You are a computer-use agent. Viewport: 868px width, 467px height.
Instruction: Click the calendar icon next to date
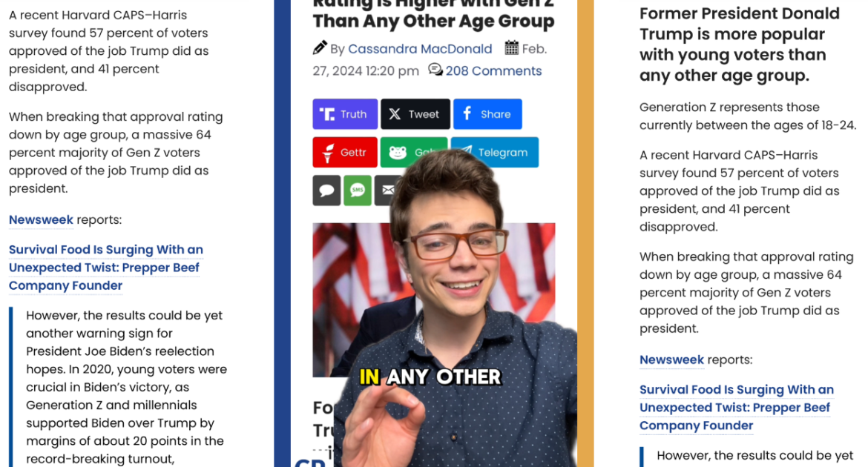tap(511, 48)
